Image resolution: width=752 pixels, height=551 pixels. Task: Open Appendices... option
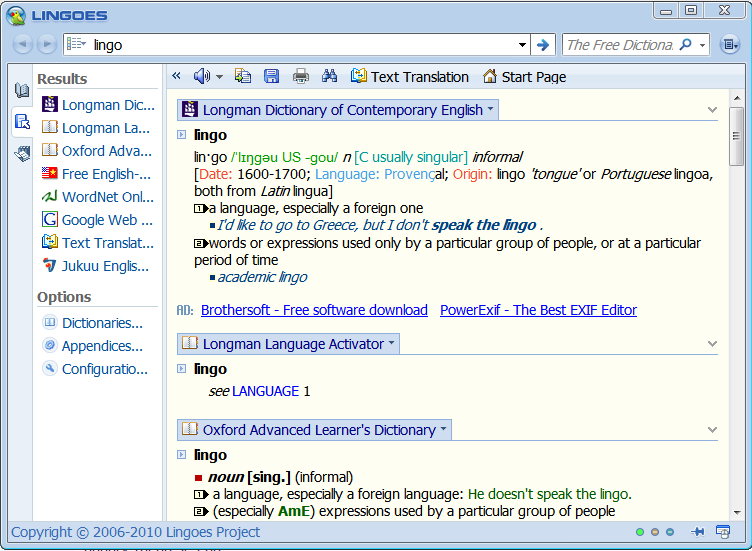point(93,346)
